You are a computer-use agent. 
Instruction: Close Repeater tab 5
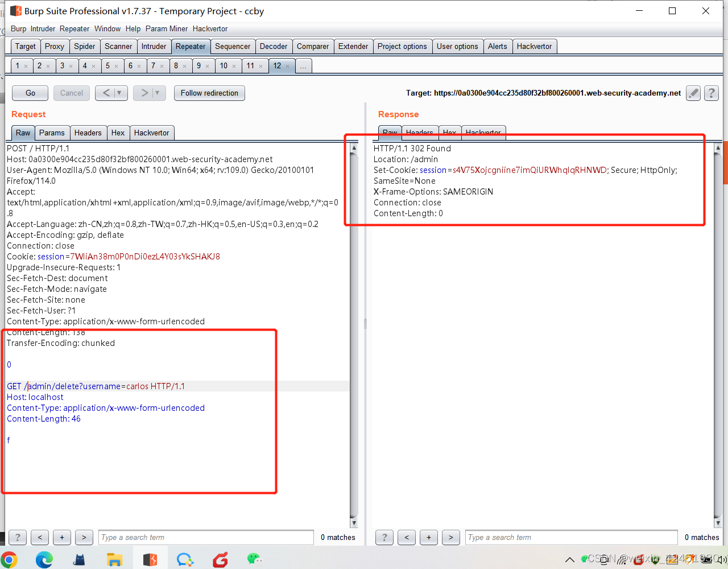click(x=117, y=67)
